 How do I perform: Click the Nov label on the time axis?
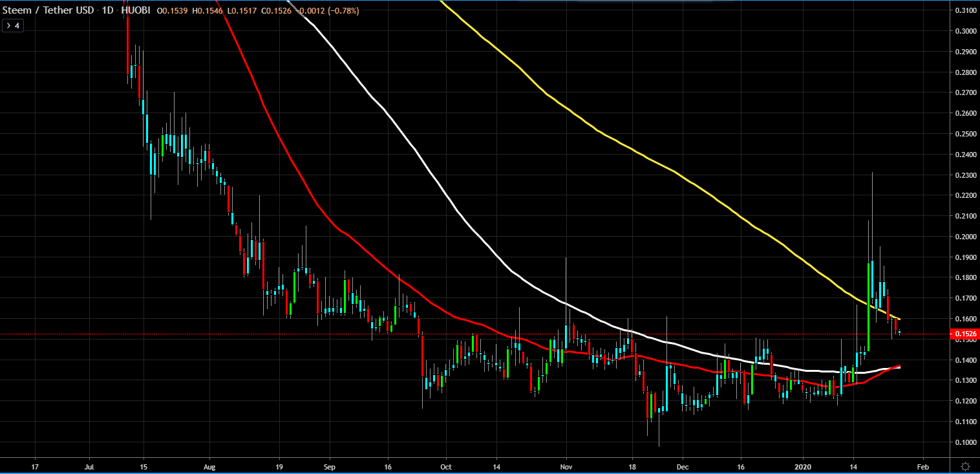click(x=566, y=466)
